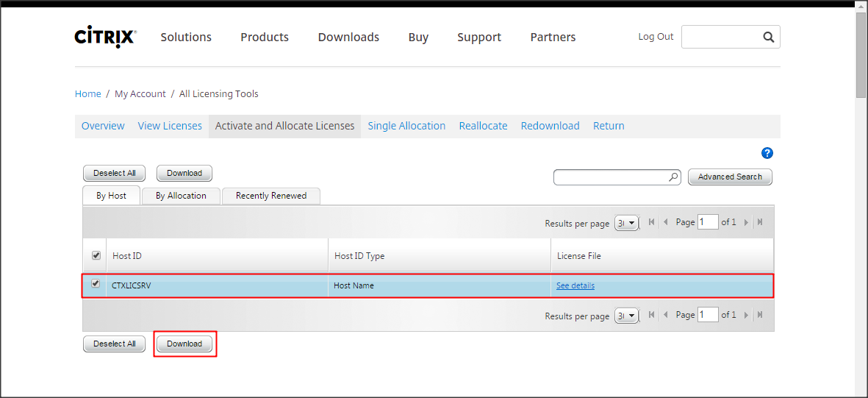Click the Citrix logo
The height and width of the screenshot is (398, 868).
pyautogui.click(x=105, y=37)
